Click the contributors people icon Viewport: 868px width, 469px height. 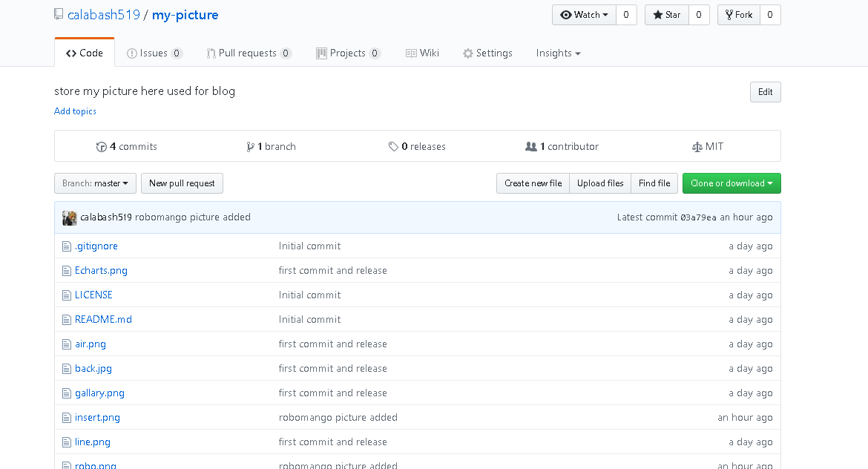pyautogui.click(x=531, y=147)
